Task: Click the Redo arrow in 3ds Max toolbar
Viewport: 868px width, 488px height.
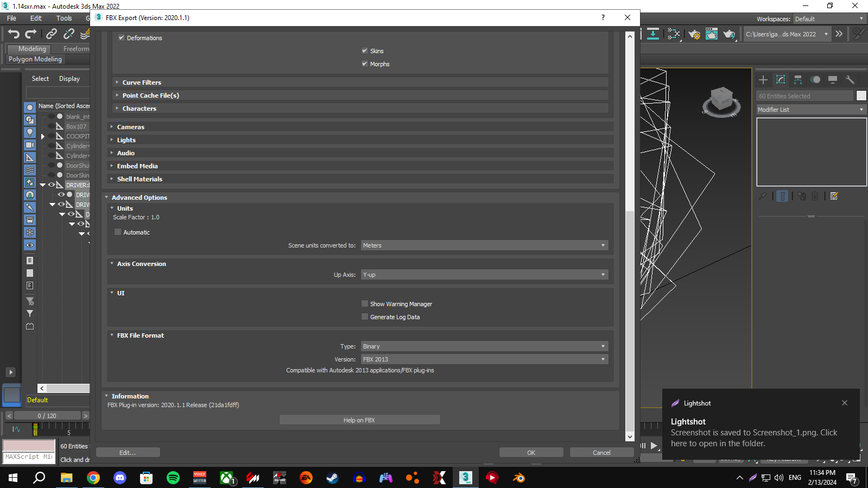Action: point(31,34)
